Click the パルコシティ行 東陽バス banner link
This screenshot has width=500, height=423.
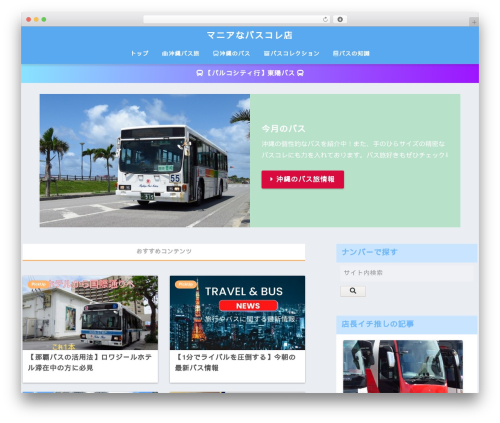click(250, 73)
